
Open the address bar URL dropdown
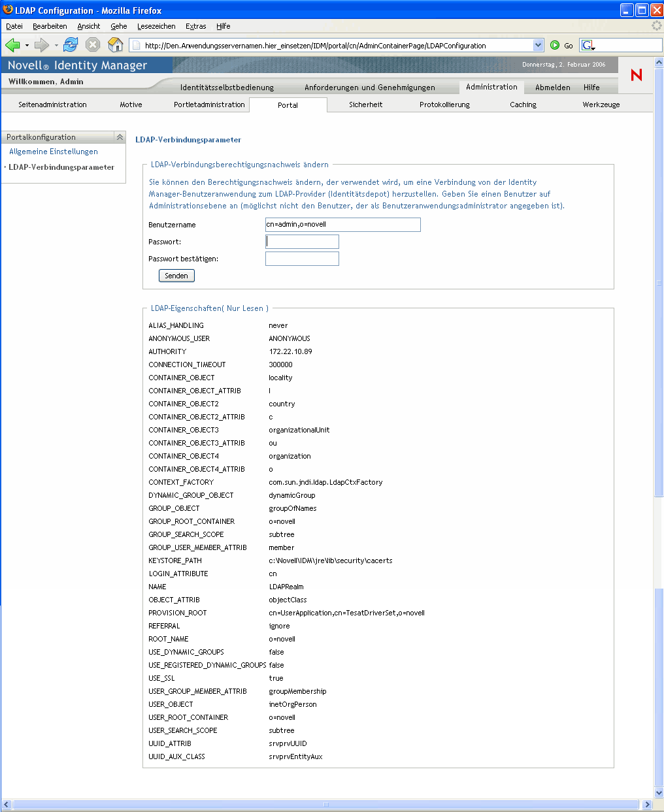click(x=539, y=45)
